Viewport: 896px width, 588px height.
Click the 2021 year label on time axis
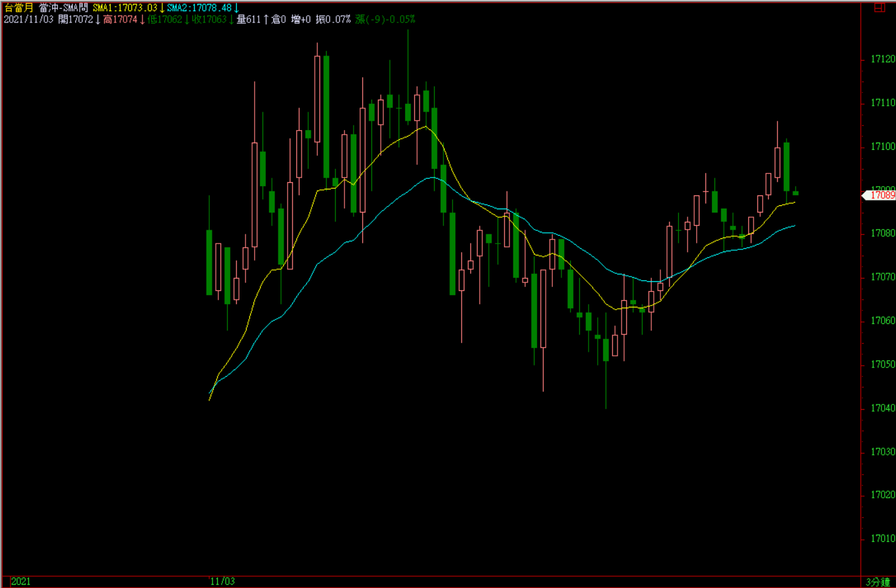21,581
